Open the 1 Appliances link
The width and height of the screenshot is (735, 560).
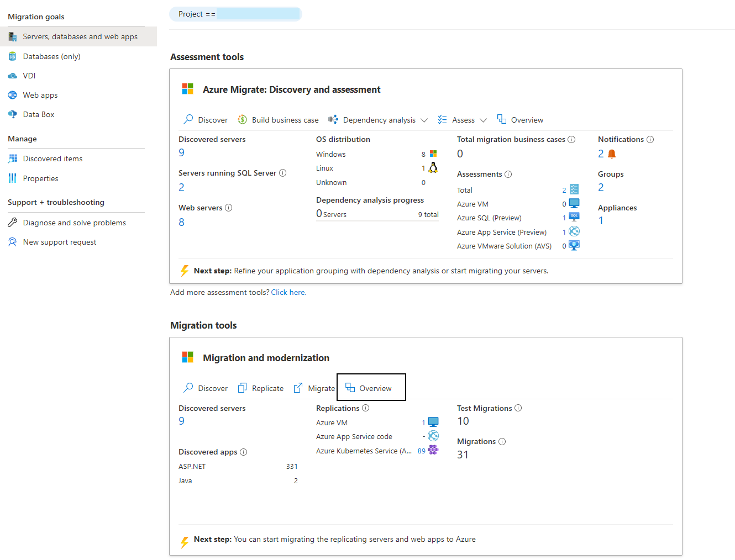coord(601,221)
